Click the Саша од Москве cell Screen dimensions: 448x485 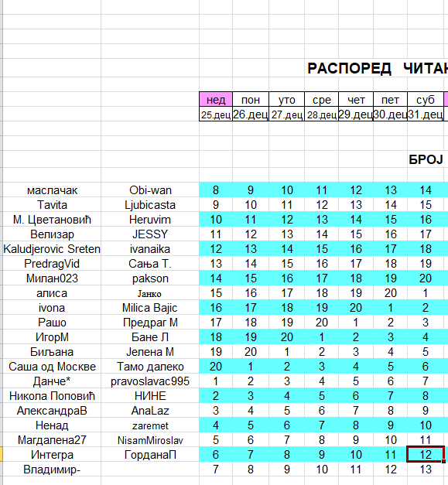tap(52, 367)
